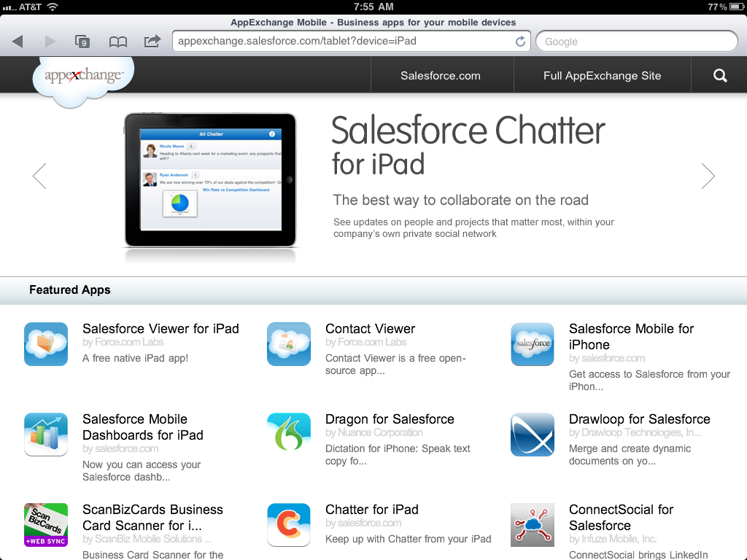Open Salesforce Mobile Dashboards for iPad link
Viewport: 747px width, 560px height.
coord(143,427)
